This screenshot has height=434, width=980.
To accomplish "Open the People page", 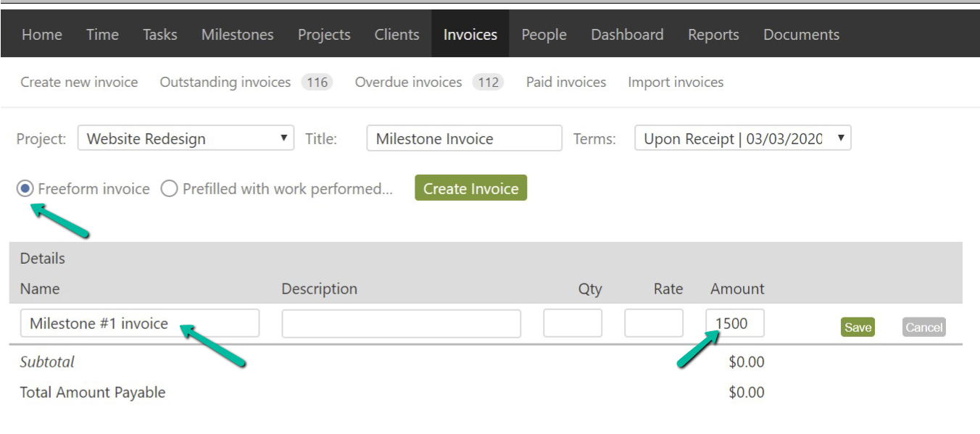I will [x=543, y=34].
